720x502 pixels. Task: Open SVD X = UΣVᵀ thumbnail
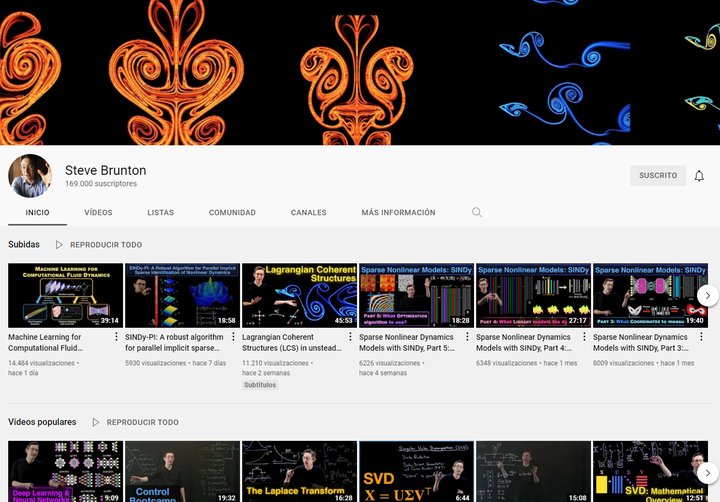[x=416, y=471]
